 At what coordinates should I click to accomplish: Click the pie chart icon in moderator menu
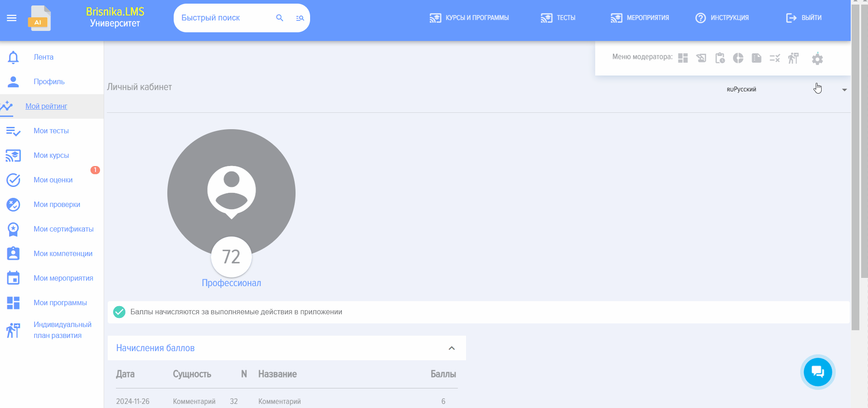click(x=738, y=58)
